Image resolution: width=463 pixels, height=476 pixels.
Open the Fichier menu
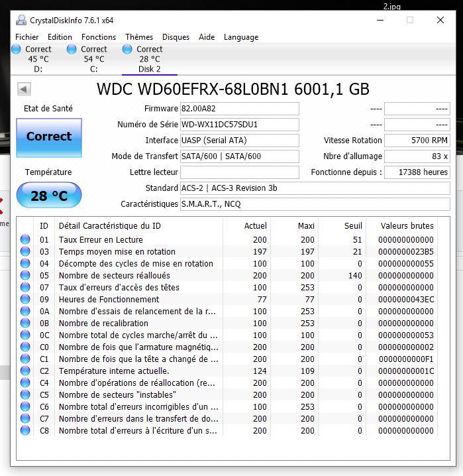[x=26, y=37]
